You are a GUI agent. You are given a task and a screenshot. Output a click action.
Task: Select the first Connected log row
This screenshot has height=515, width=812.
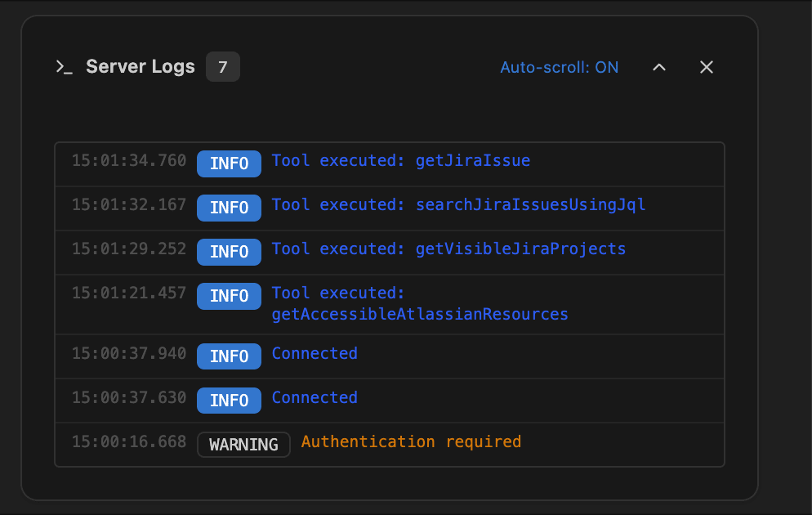pyautogui.click(x=388, y=356)
